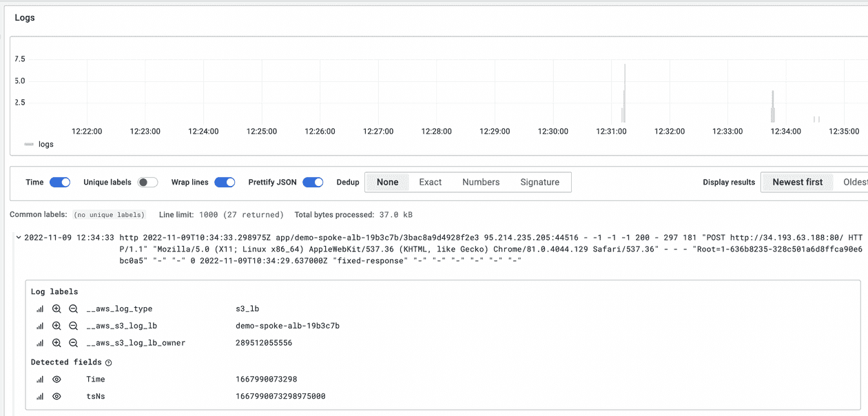Filter for the __aws_log_type value
The width and height of the screenshot is (868, 416).
[56, 309]
